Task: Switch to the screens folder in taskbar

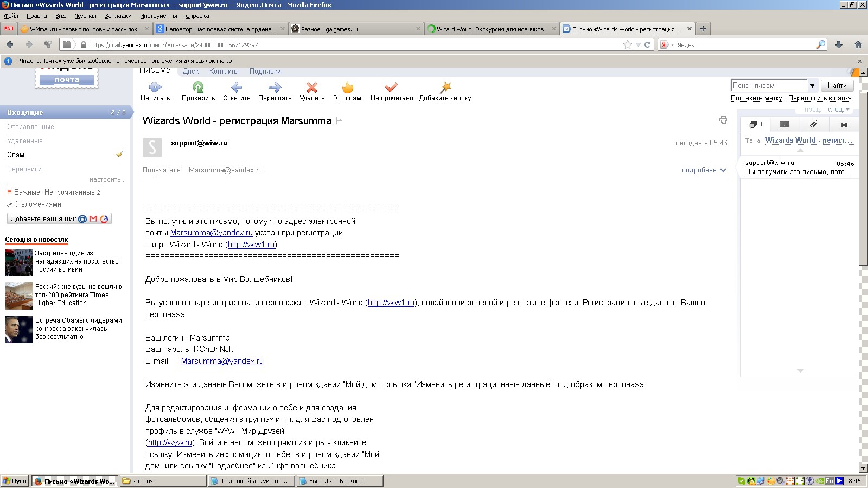Action: click(163, 481)
